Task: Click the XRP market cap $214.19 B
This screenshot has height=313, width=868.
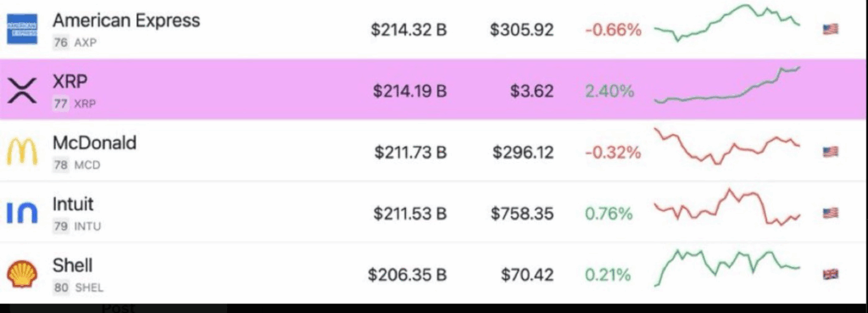Action: [409, 91]
